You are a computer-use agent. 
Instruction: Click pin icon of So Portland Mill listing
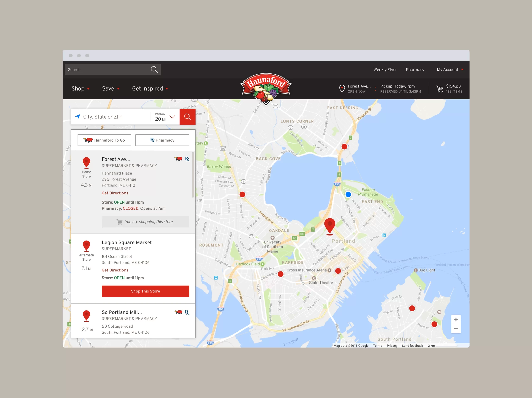[86, 316]
